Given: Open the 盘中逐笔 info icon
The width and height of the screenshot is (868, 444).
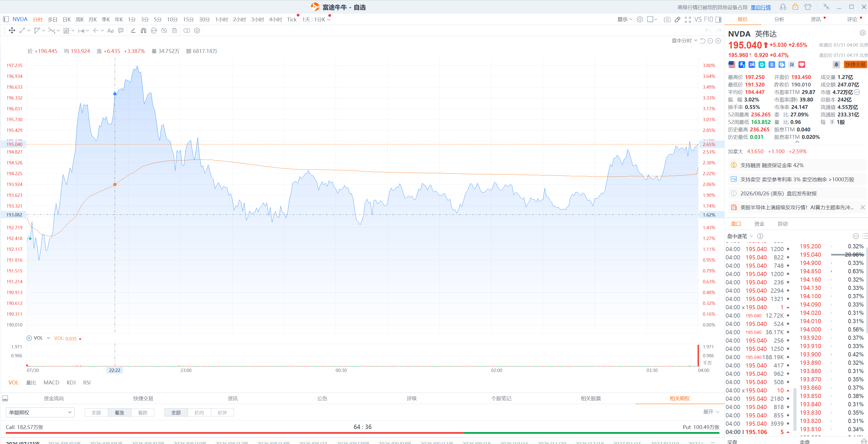Looking at the screenshot, I should click(760, 236).
